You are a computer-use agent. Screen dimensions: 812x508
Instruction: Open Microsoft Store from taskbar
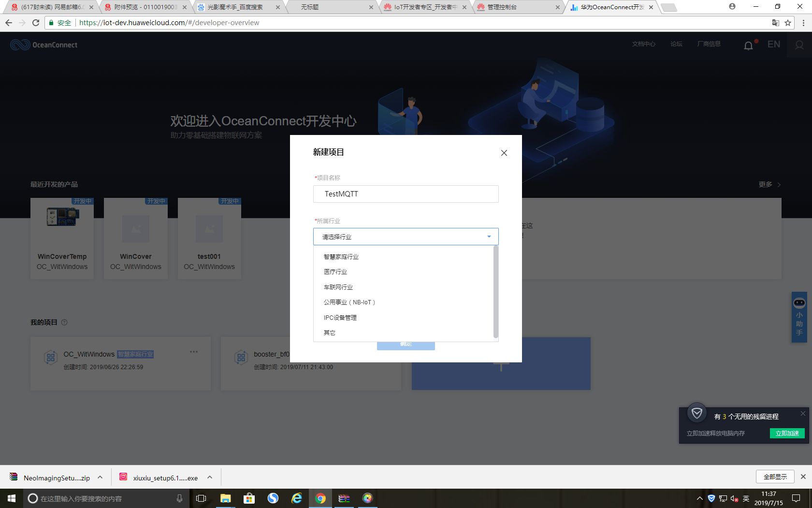click(x=249, y=498)
